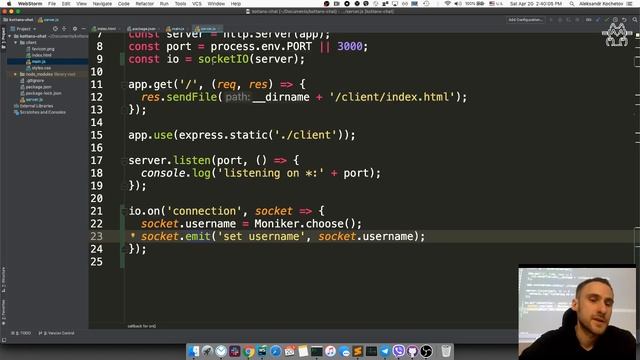The image size is (640, 360).
Task: Click the WebStorm menu in the menu bar
Action: point(30,4)
